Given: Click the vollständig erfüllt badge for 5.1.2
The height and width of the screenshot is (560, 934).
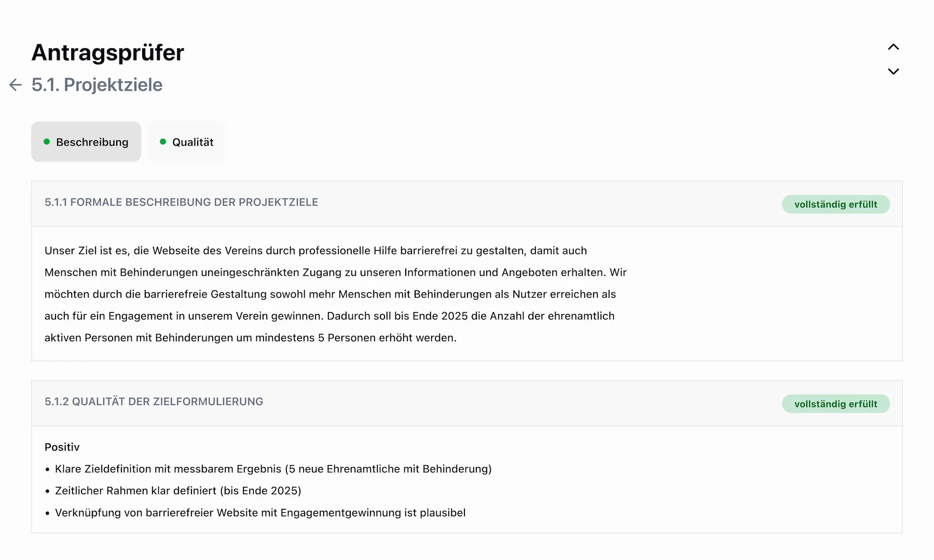Looking at the screenshot, I should (x=835, y=403).
